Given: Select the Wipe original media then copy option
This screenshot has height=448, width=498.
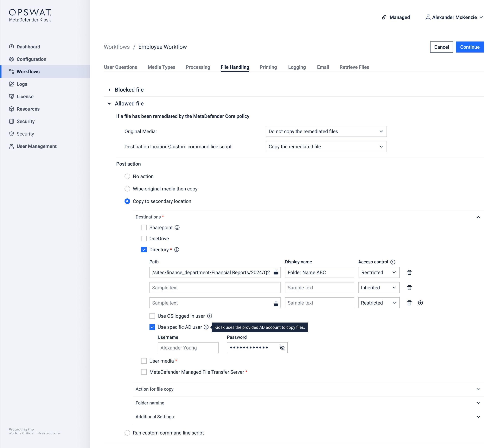Looking at the screenshot, I should (127, 189).
